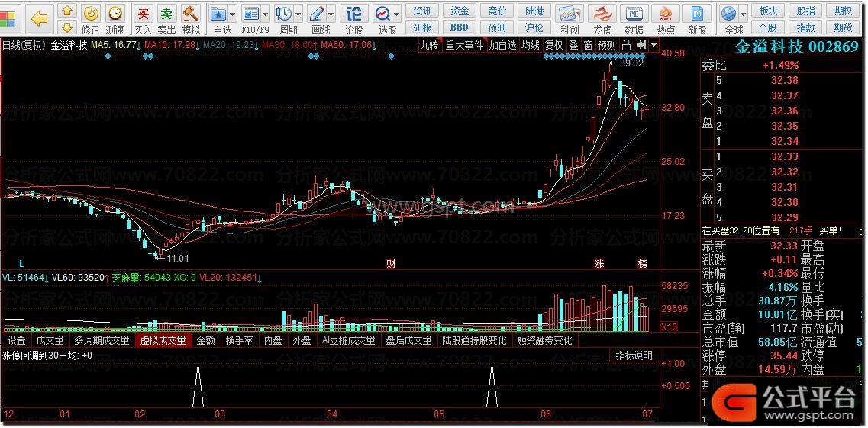Select the AI立桩成交量 tab
Viewport: 868px width, 428px height.
pyautogui.click(x=349, y=340)
